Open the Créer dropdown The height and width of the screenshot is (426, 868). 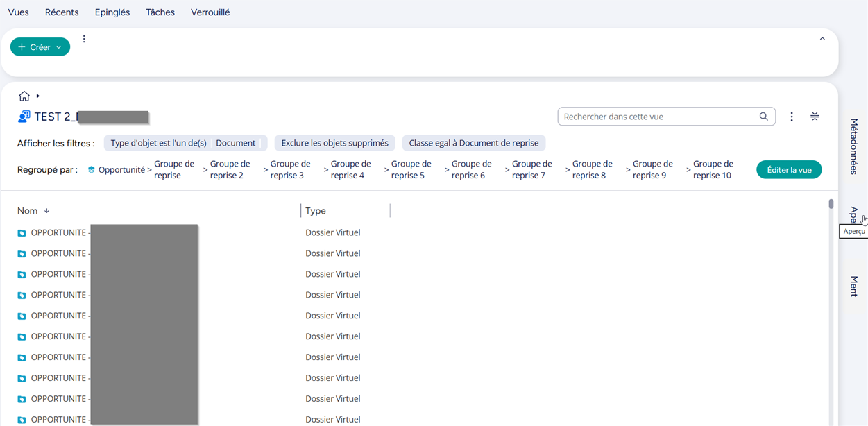click(40, 47)
